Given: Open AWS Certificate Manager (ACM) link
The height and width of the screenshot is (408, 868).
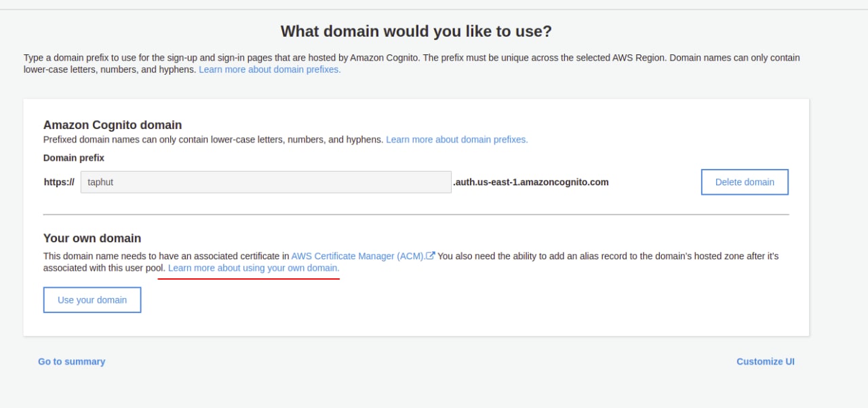Looking at the screenshot, I should click(x=357, y=256).
